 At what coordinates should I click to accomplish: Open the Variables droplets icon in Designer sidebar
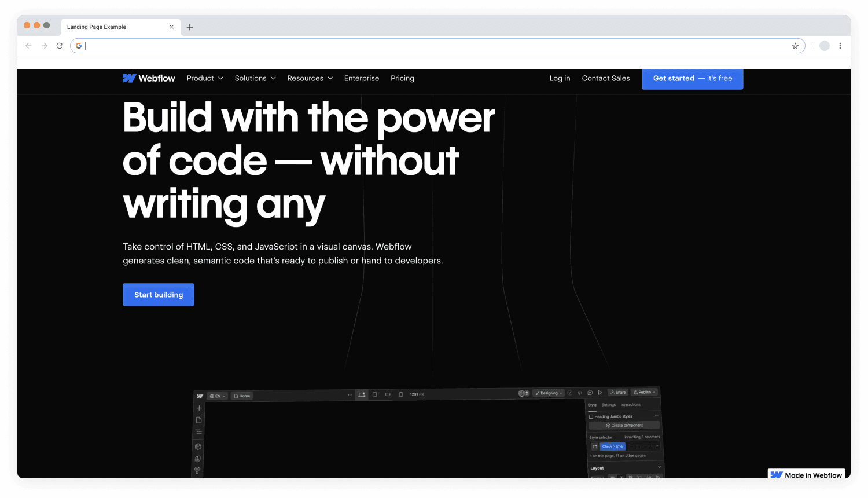pyautogui.click(x=197, y=471)
